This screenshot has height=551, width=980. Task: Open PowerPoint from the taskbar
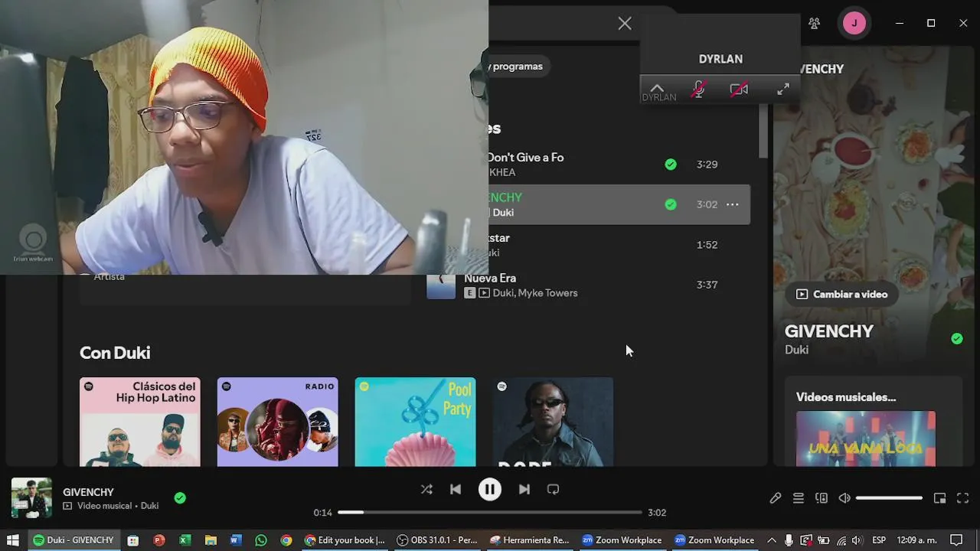click(159, 540)
